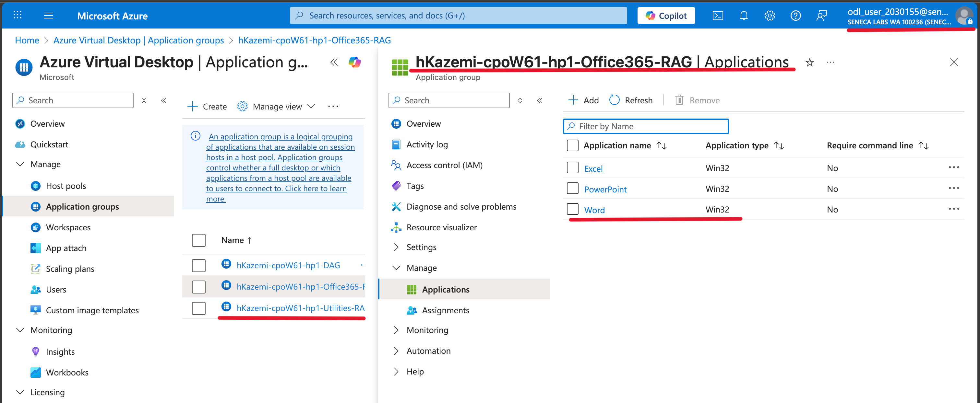Screen dimensions: 980x403
Task: Collapse Manage in the application group menu
Action: click(x=396, y=268)
